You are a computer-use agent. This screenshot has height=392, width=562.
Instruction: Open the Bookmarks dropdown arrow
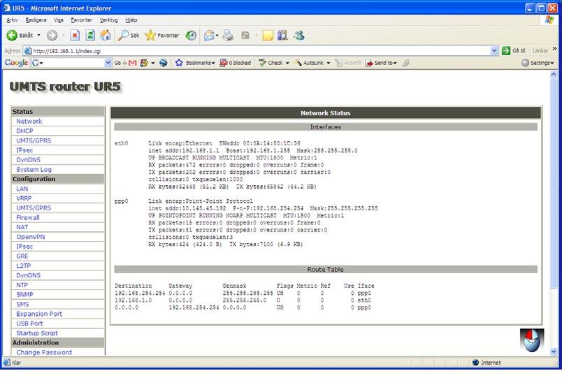coord(213,63)
